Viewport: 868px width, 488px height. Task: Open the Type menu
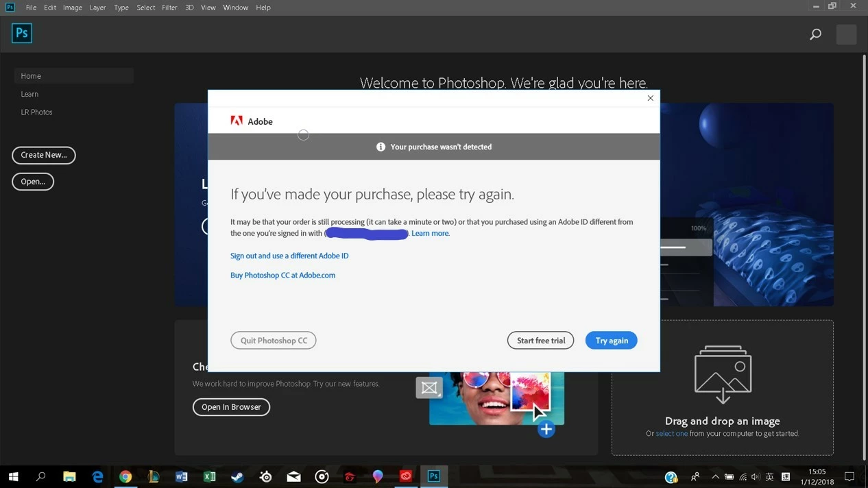pyautogui.click(x=121, y=8)
